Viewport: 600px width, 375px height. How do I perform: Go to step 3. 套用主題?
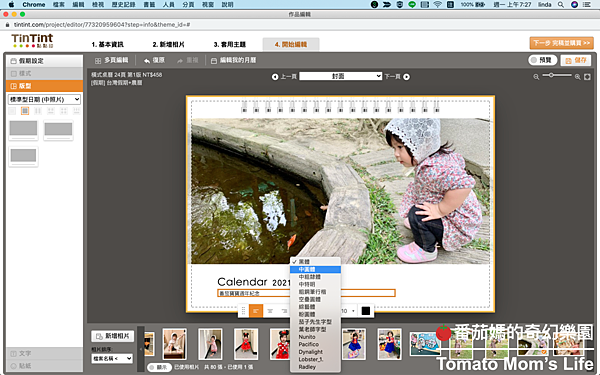[230, 44]
